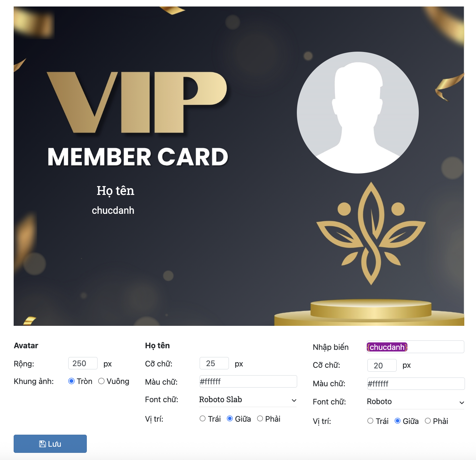Viewport: 476px width, 460px height.
Task: Align chucdanh variable text to Phải
Action: tap(428, 421)
